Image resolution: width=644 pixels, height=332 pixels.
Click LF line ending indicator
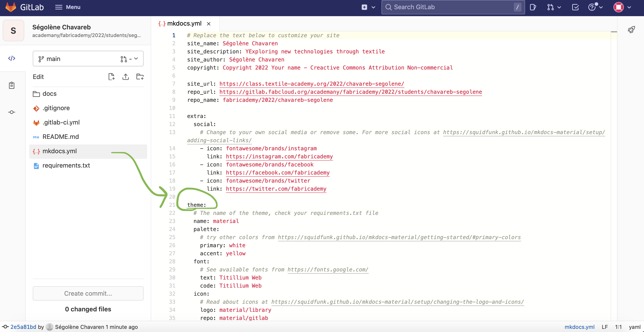click(x=605, y=327)
